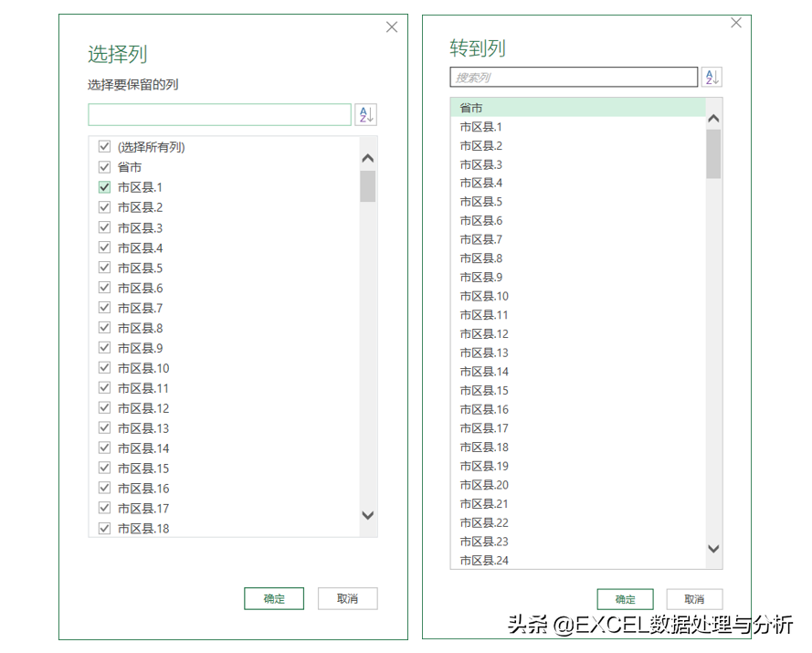The height and width of the screenshot is (653, 812).
Task: Select 市区县.22 in 转到列 list
Action: pyautogui.click(x=578, y=522)
